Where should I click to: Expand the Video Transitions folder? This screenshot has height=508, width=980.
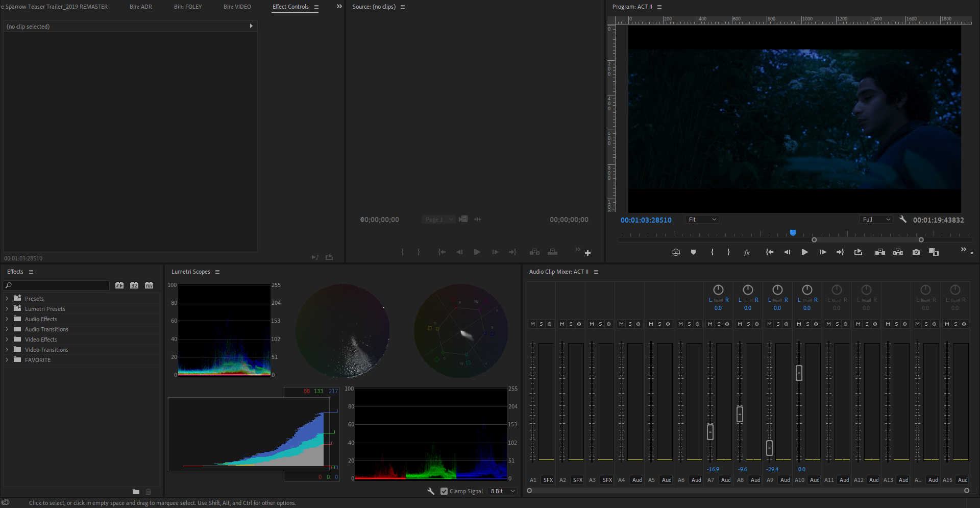tap(7, 350)
